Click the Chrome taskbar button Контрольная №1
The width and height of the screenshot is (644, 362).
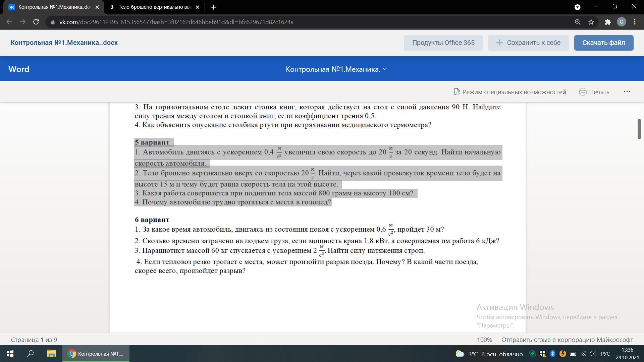[96, 354]
